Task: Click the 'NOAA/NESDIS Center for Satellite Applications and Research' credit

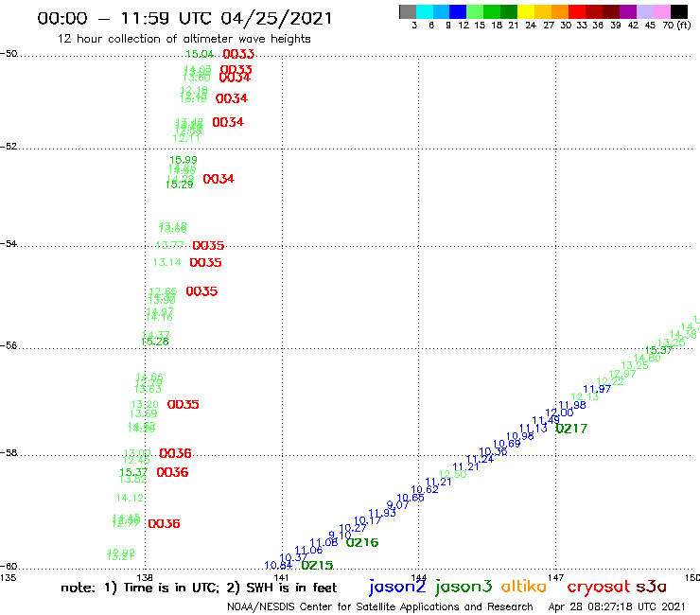Action: point(380,606)
